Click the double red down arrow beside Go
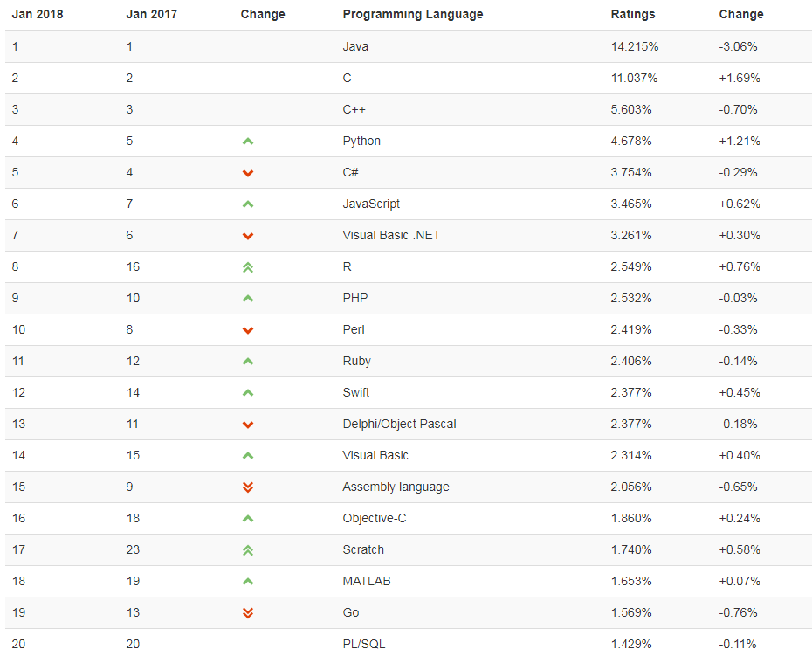Screen dimensions: 812x656 (x=248, y=613)
